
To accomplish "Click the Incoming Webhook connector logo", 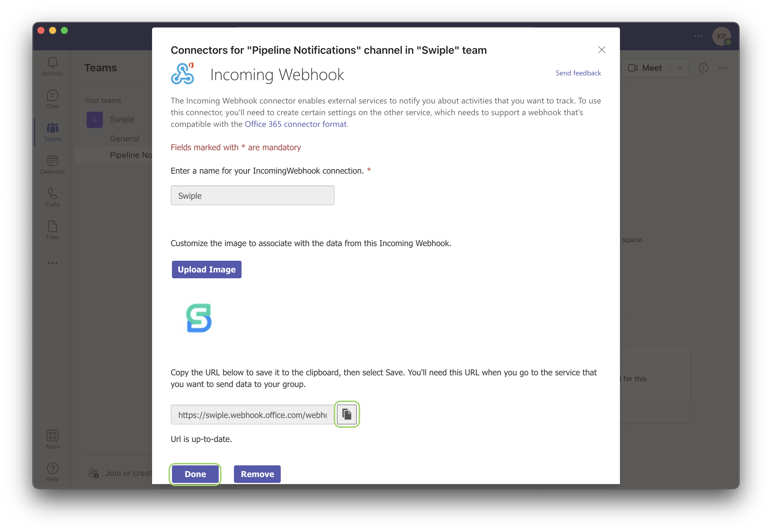I will pyautogui.click(x=183, y=74).
